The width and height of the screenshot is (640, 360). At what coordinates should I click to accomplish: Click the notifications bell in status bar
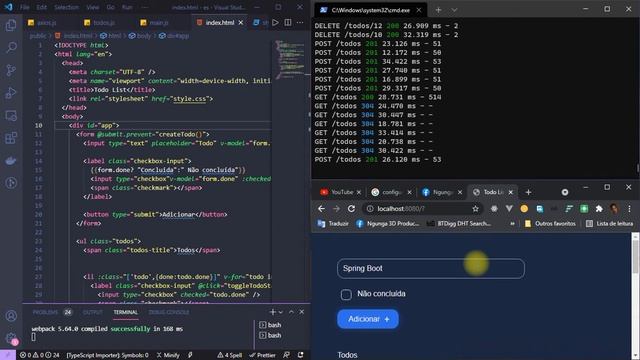click(300, 355)
